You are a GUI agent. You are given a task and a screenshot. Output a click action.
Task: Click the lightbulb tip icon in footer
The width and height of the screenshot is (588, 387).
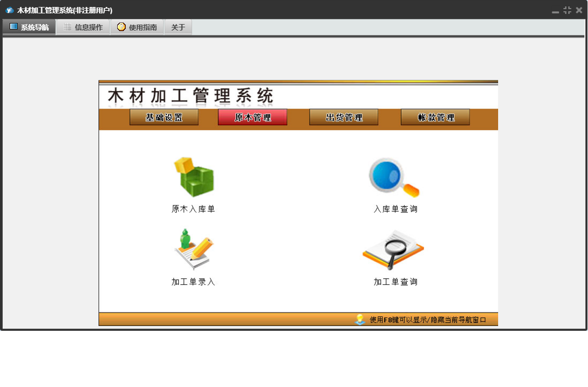(x=360, y=319)
